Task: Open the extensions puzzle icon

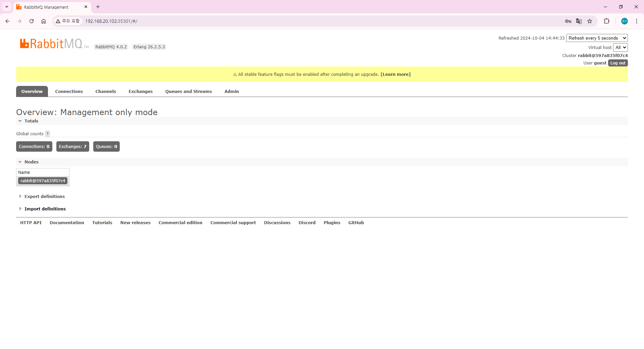Action: coord(606,21)
